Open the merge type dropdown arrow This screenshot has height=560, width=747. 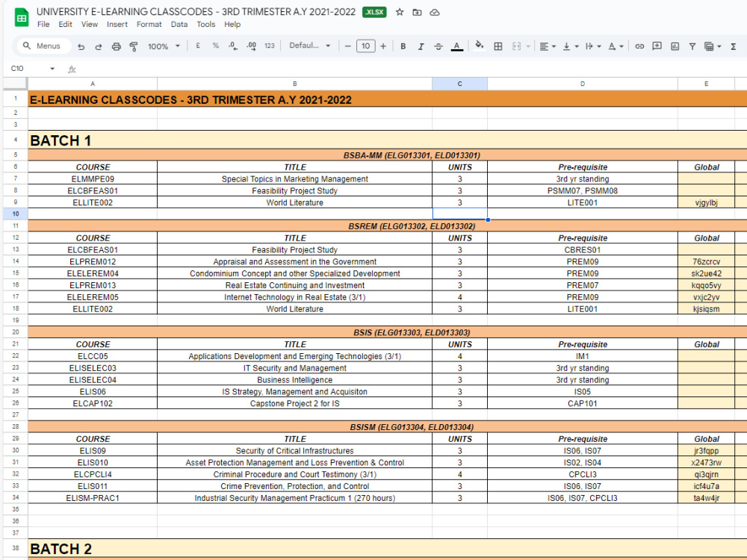528,46
